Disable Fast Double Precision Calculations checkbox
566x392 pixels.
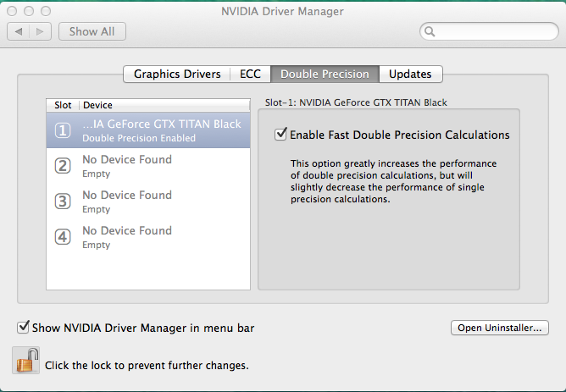(280, 134)
